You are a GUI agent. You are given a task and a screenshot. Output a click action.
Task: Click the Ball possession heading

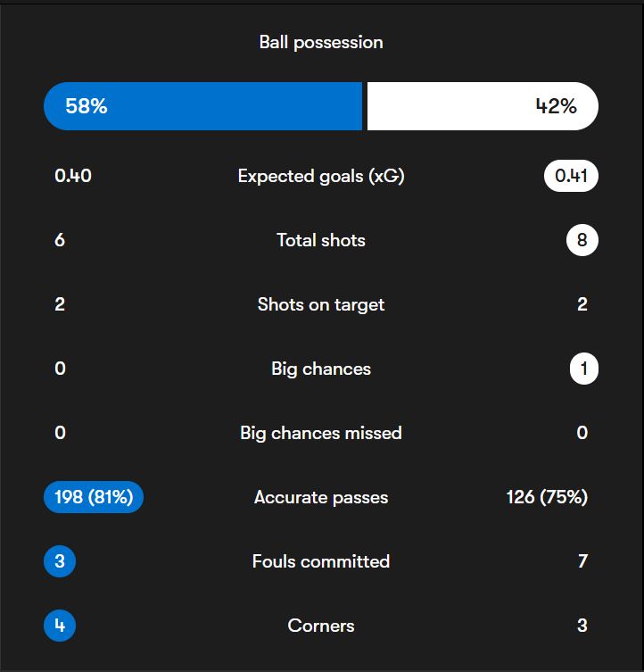coord(321,42)
